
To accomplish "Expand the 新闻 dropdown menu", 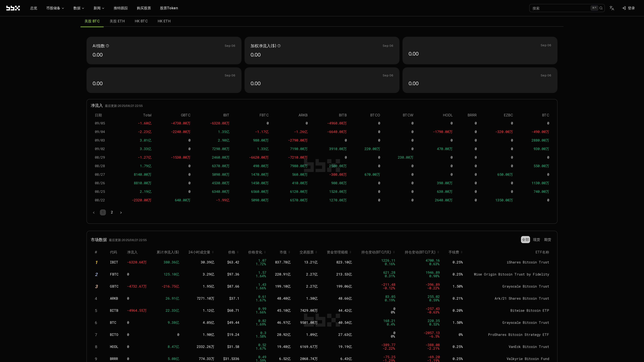I will click(99, 8).
